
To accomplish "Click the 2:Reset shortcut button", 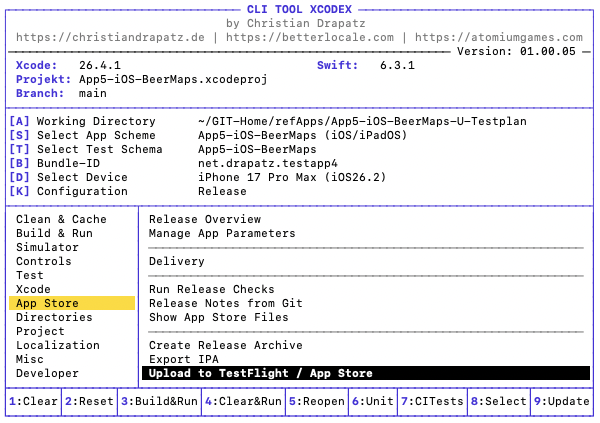I will [89, 401].
